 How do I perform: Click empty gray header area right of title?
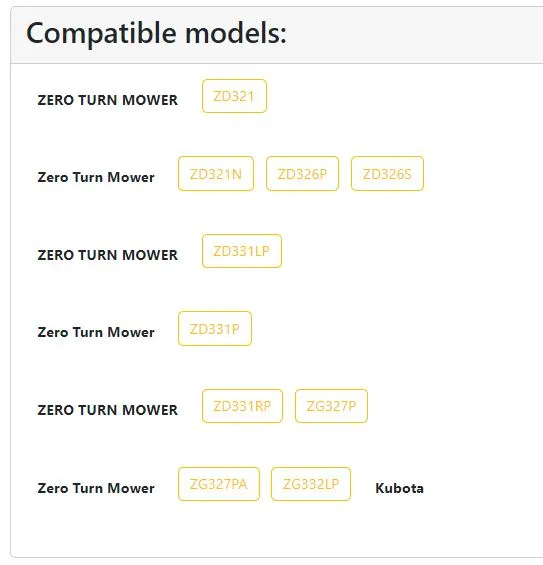pos(414,34)
